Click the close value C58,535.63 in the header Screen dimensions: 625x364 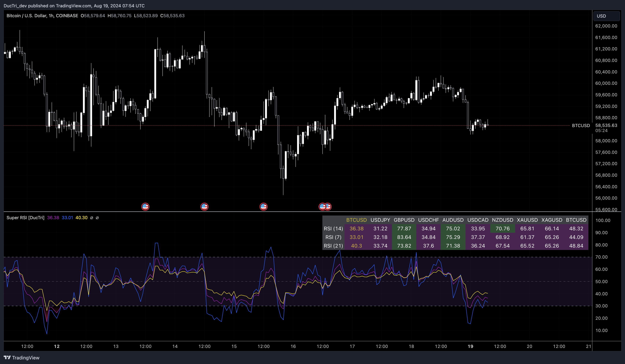point(172,16)
